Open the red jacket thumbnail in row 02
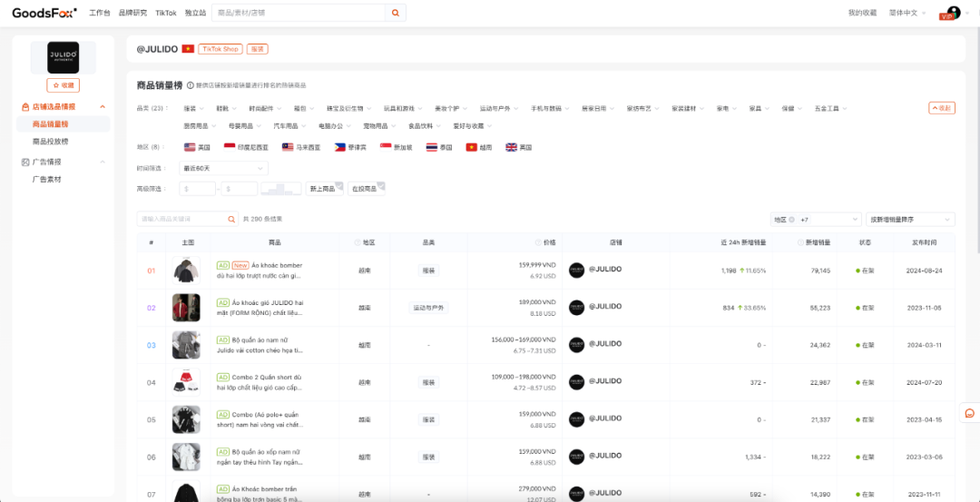This screenshot has height=502, width=980. coord(186,308)
